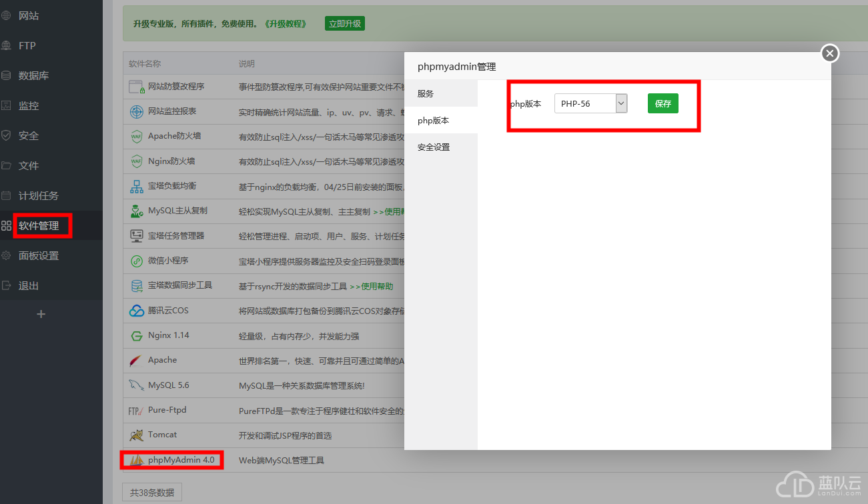Image resolution: width=868 pixels, height=504 pixels.
Task: Click the 网站防篡改程序 name text
Action: click(176, 87)
